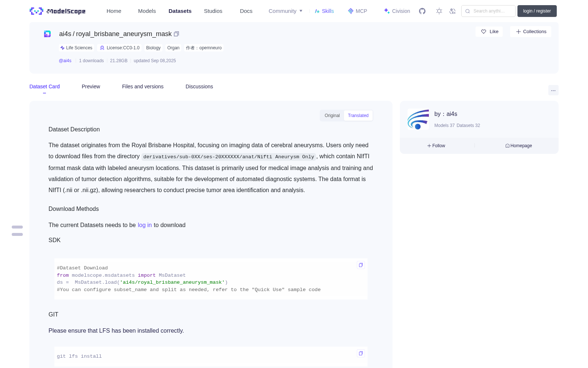This screenshot has width=588, height=368.
Task: Click the license badge icon
Action: pos(102,48)
